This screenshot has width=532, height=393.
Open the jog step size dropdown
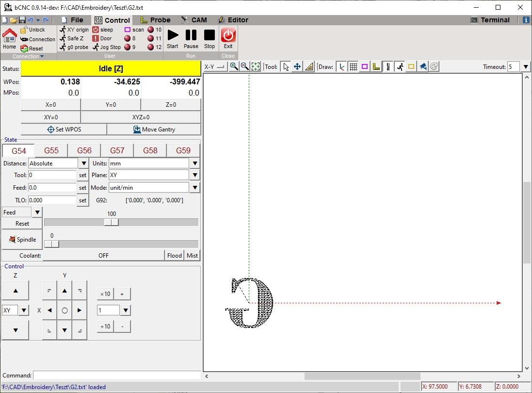pos(126,310)
